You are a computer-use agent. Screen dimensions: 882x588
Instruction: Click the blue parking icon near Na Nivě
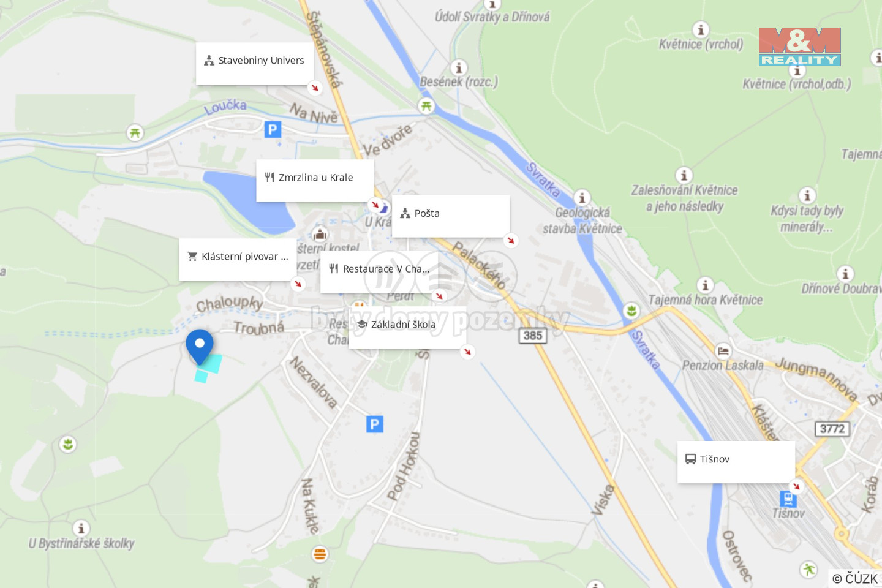[273, 129]
